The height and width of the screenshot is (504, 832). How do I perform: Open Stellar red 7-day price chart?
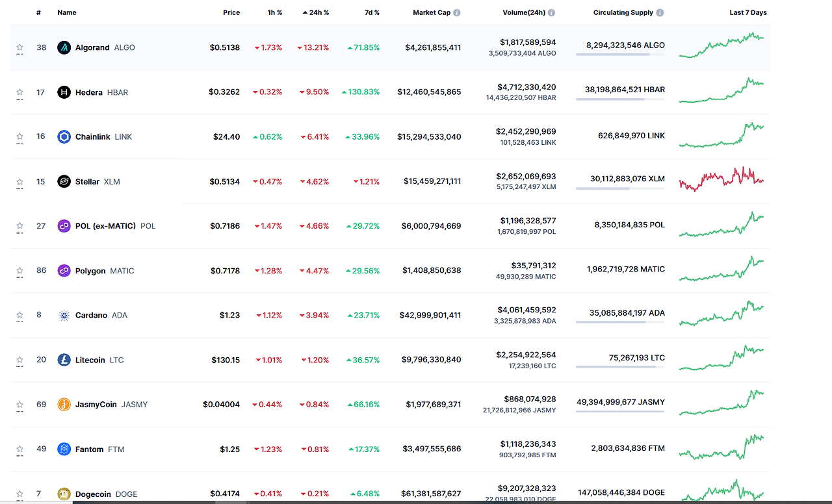[721, 179]
